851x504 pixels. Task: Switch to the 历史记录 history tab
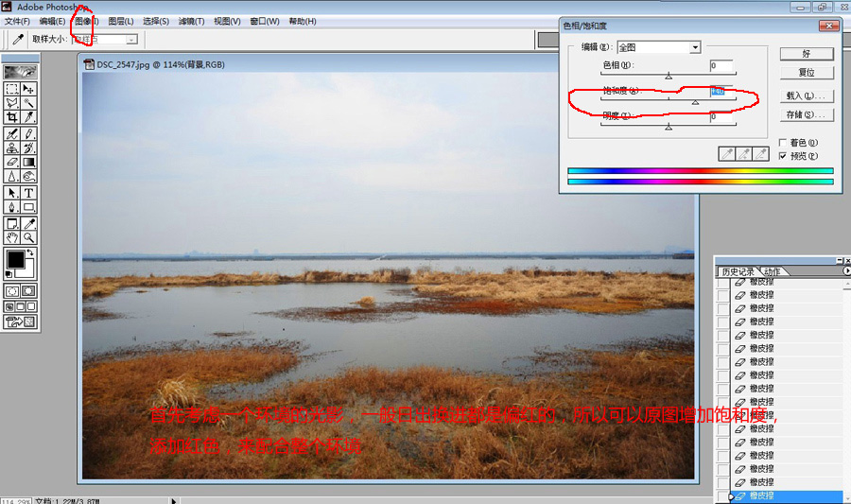pyautogui.click(x=738, y=271)
